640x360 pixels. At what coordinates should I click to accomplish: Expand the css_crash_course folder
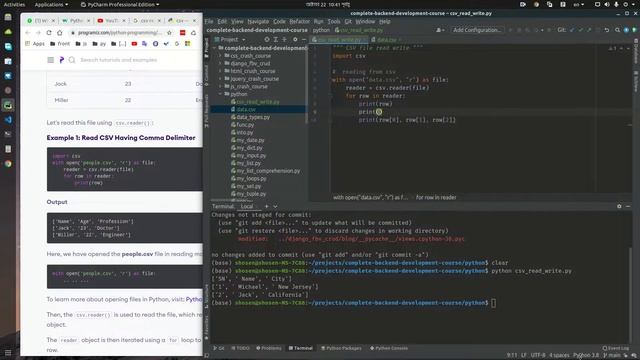[221, 56]
